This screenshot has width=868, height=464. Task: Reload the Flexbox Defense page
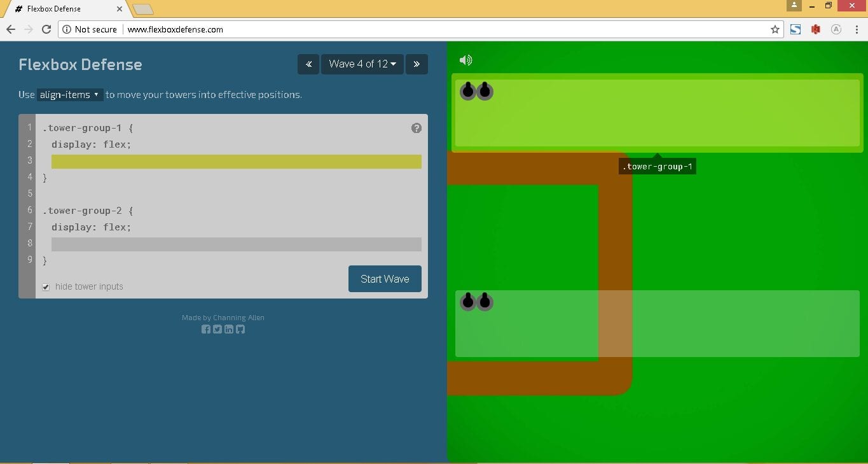pos(46,29)
